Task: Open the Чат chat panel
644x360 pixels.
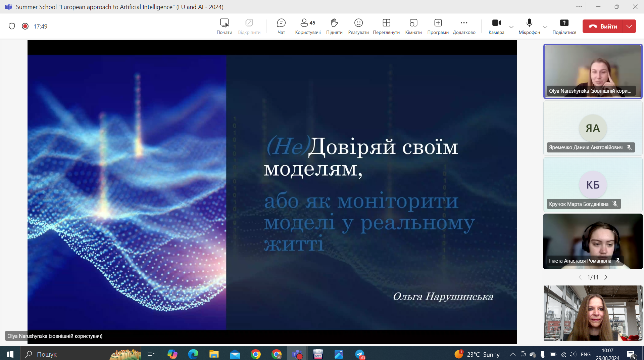Action: pyautogui.click(x=281, y=26)
